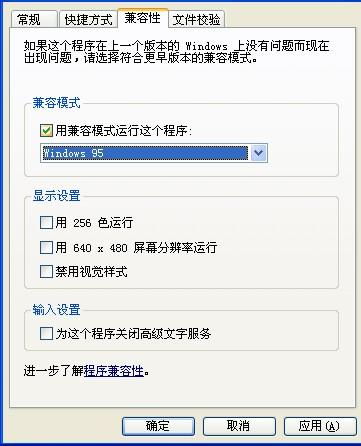
Task: Select the 兼容性 tab
Action: (x=143, y=18)
